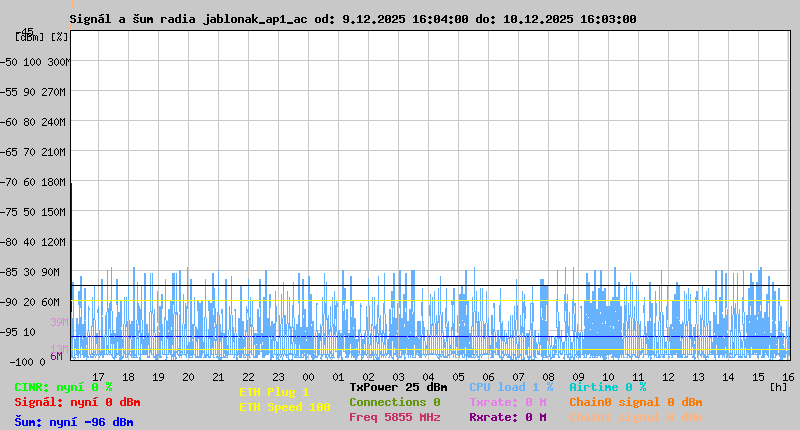Click the hour '21' label on time axis
Viewport: 800px width, 430px height.
point(218,377)
